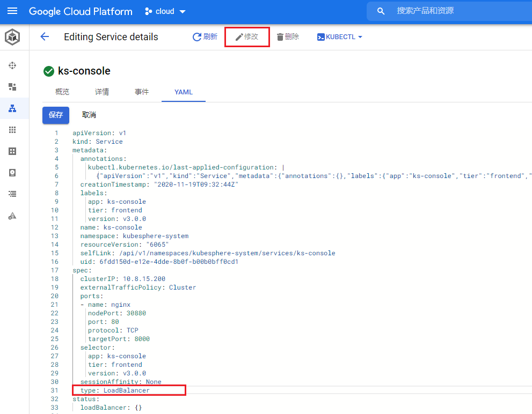Click the uid line in YAML

pos(159,262)
